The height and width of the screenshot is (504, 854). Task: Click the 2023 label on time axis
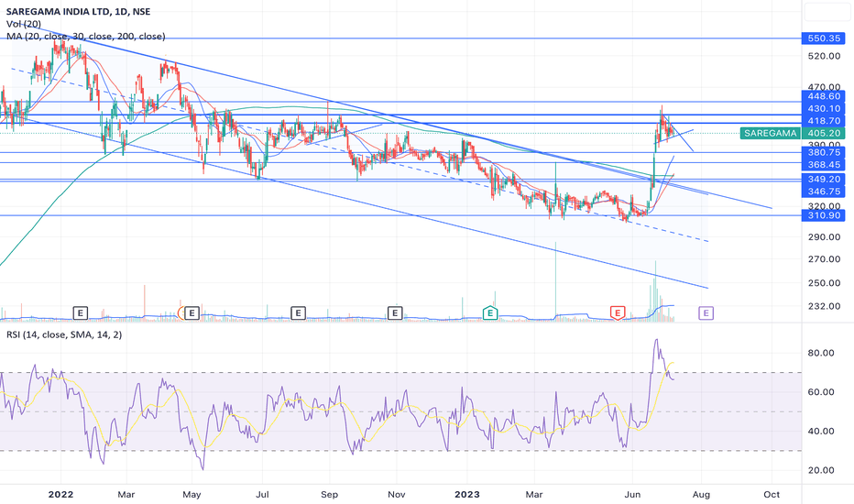coord(467,495)
